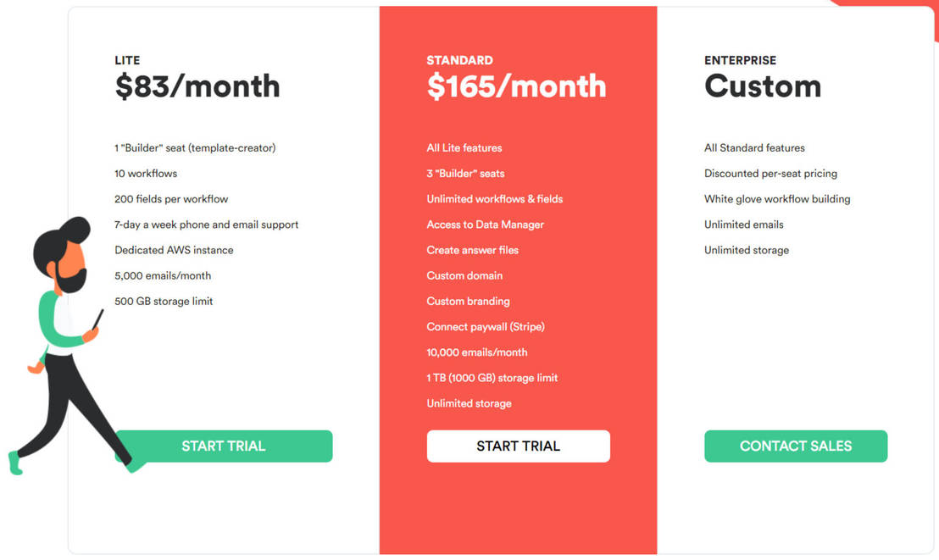The width and height of the screenshot is (939, 560).
Task: Click the Unlimited workflows & fields item
Action: click(x=494, y=198)
